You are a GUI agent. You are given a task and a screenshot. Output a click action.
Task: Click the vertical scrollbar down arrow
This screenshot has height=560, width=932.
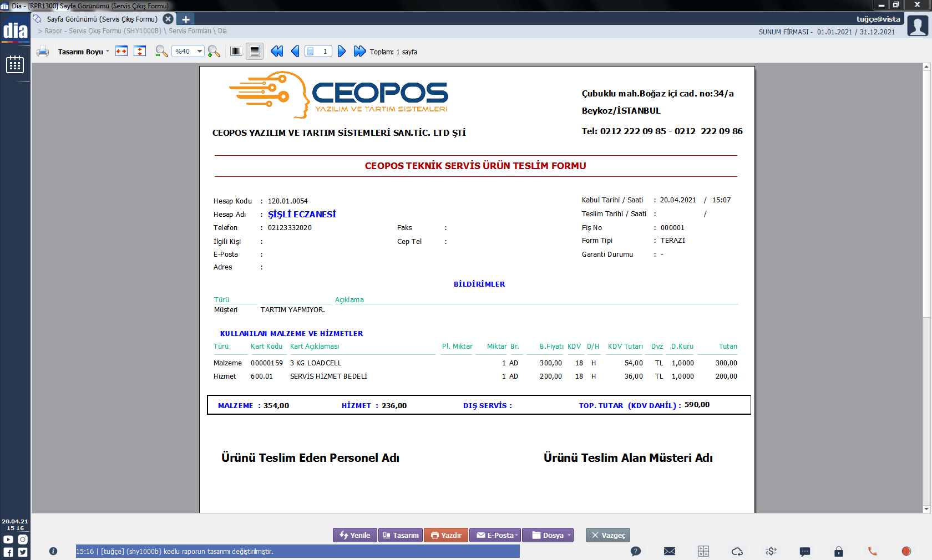pyautogui.click(x=926, y=509)
